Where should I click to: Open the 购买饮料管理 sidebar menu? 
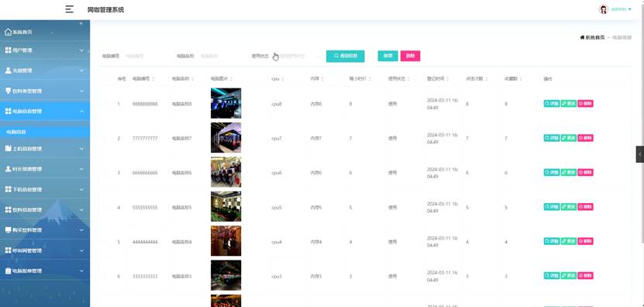pos(45,230)
